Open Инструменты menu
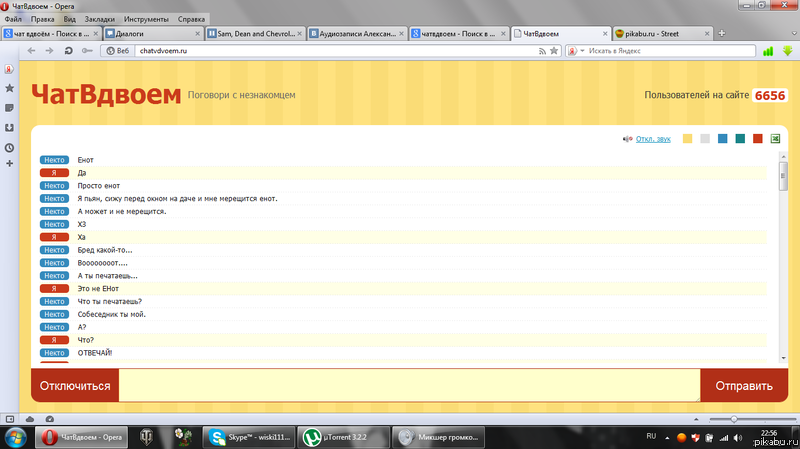Viewport: 800px width, 449px height. [x=146, y=19]
